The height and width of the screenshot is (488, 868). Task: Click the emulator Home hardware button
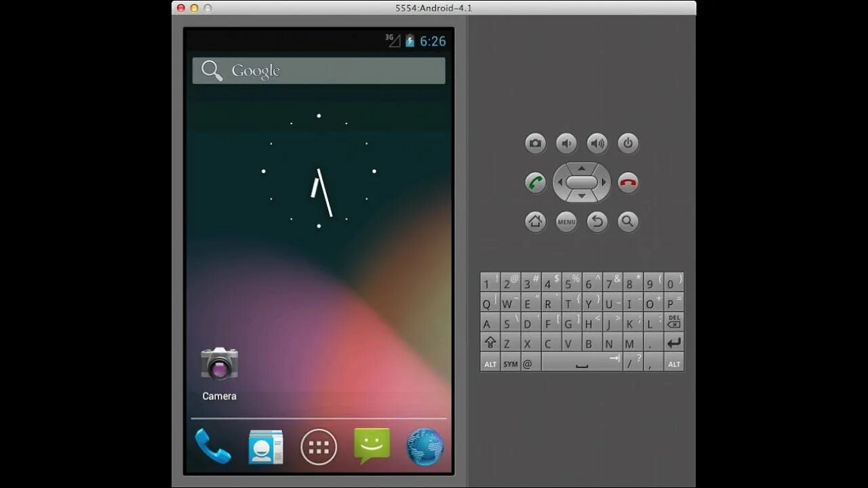click(x=536, y=222)
